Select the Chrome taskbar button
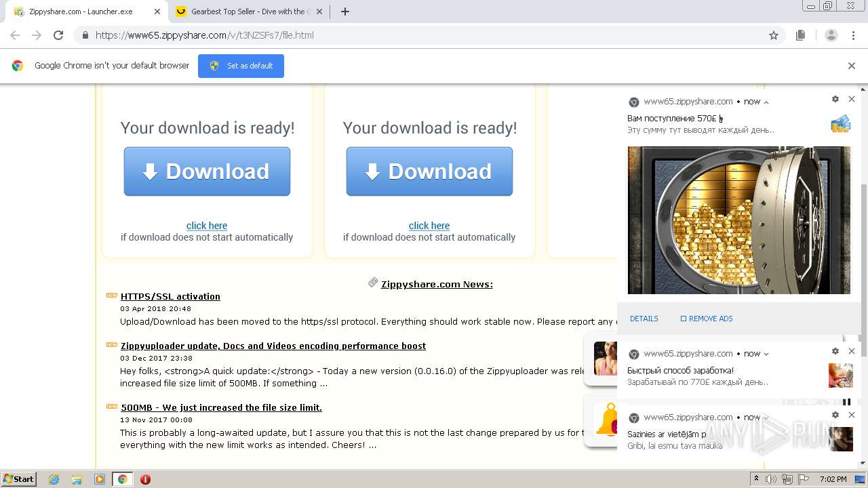 click(123, 479)
